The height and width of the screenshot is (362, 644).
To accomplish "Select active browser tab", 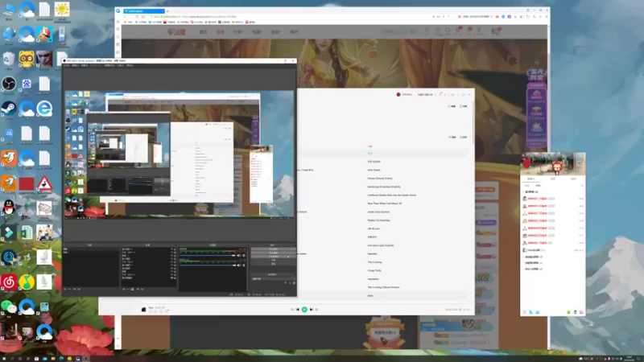I will [x=144, y=11].
